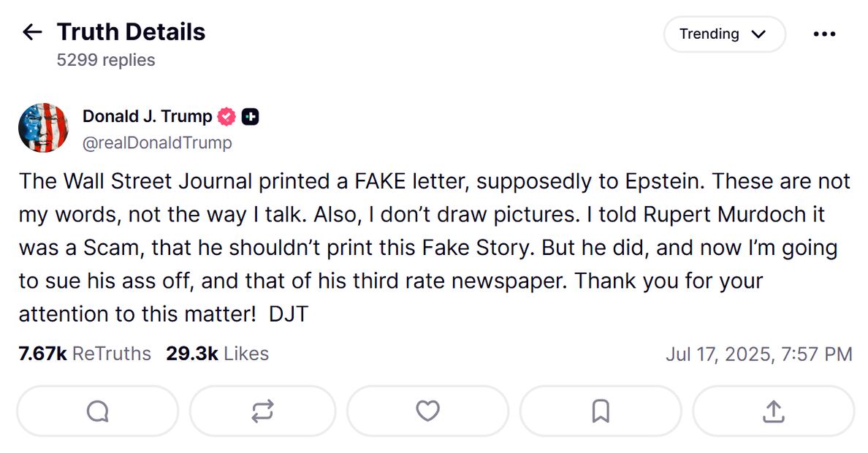Click the red verified checkmark badge
The image size is (868, 453).
pyautogui.click(x=226, y=116)
